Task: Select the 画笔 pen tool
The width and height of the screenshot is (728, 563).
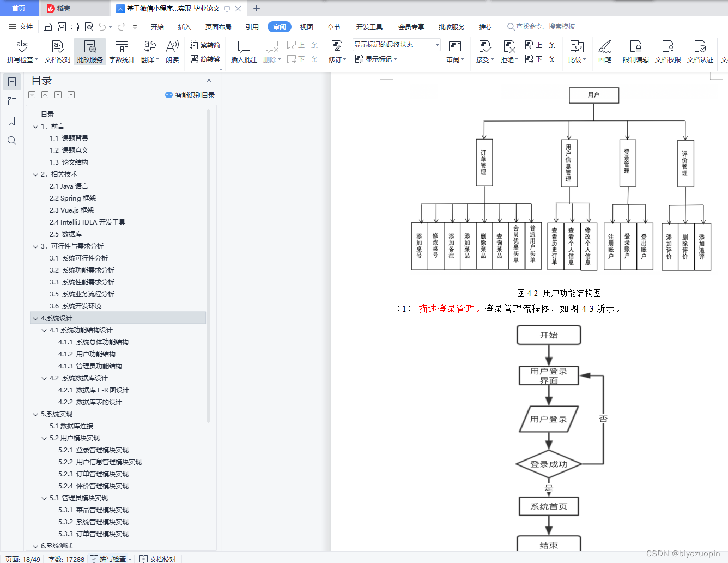Action: coord(605,52)
